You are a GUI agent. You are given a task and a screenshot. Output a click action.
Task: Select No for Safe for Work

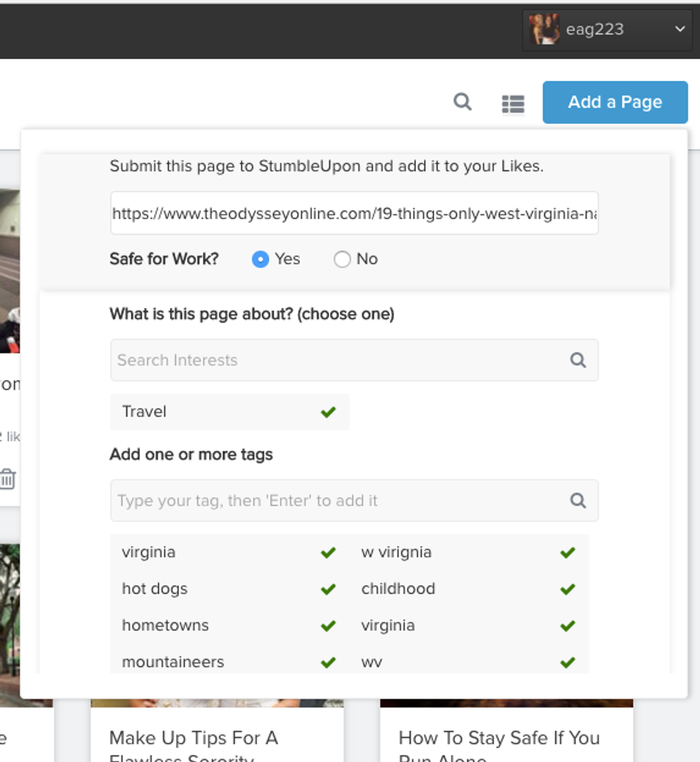coord(342,259)
